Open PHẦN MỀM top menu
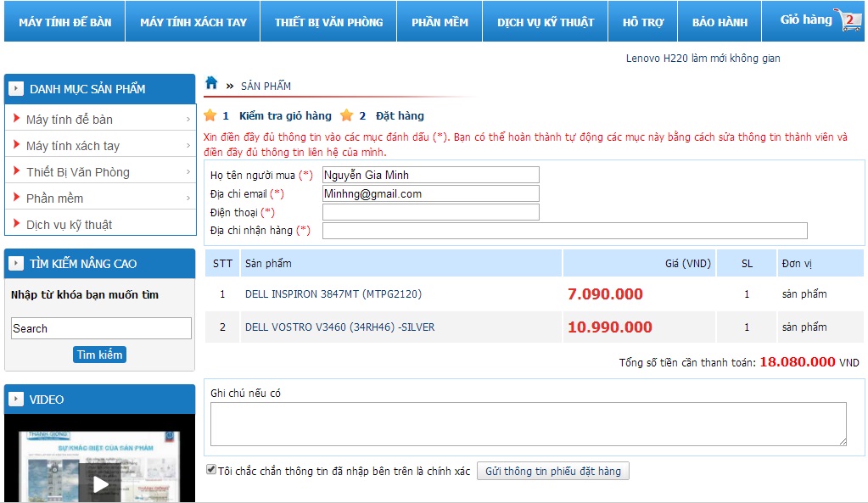 point(440,21)
